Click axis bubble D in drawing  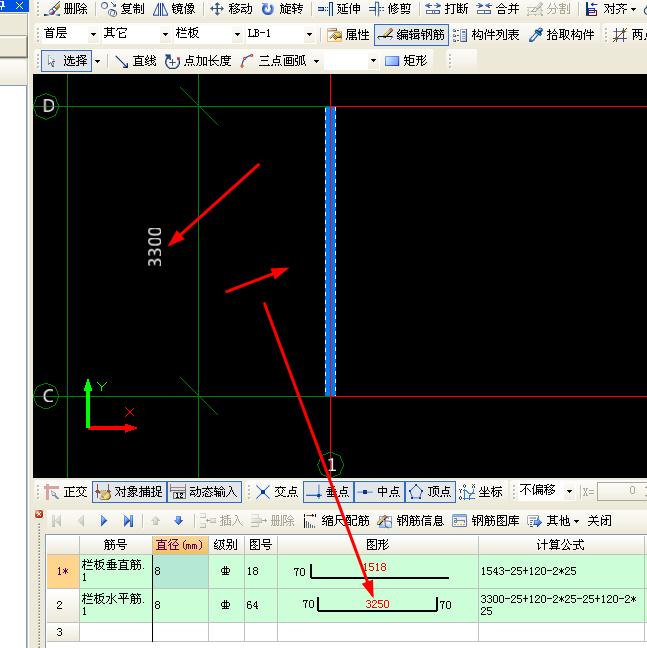point(46,106)
